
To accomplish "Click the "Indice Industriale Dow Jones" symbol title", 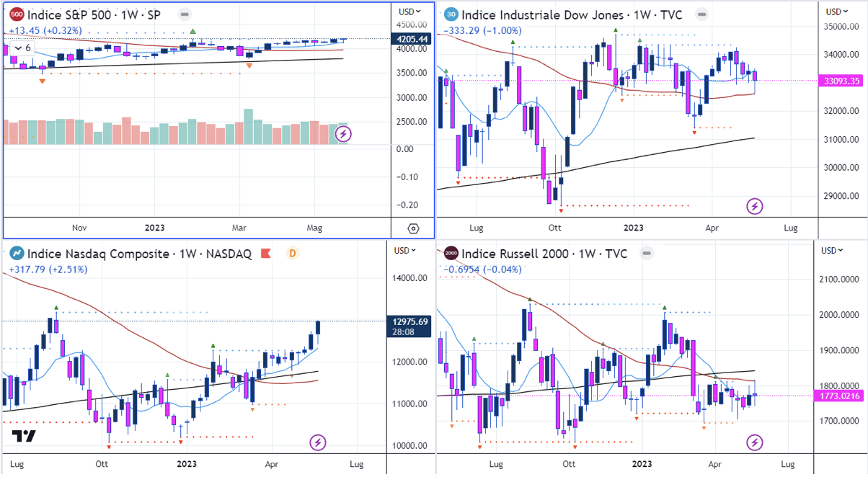I will (541, 14).
